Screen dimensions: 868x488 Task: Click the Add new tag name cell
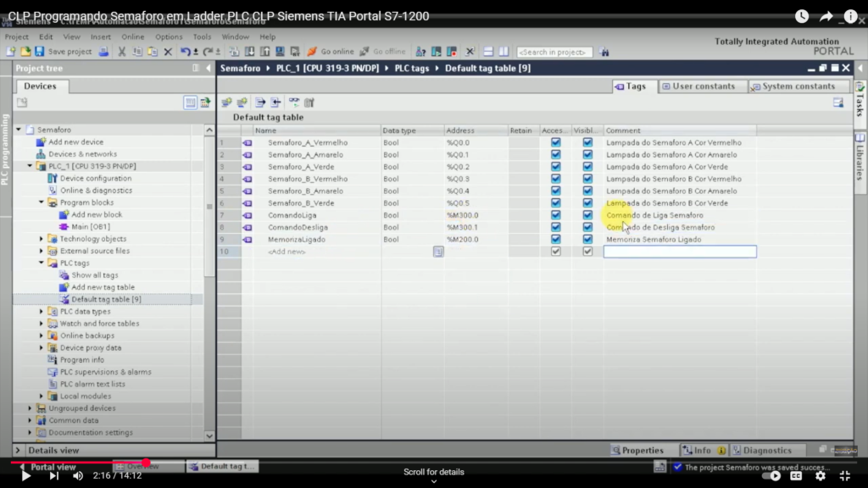pyautogui.click(x=317, y=252)
